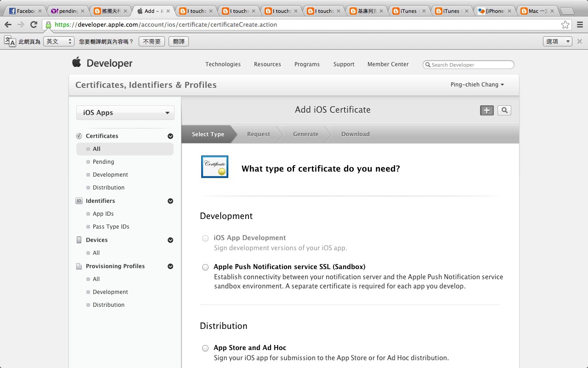Open All under Provisioning Profiles
The height and width of the screenshot is (368, 588).
(96, 279)
